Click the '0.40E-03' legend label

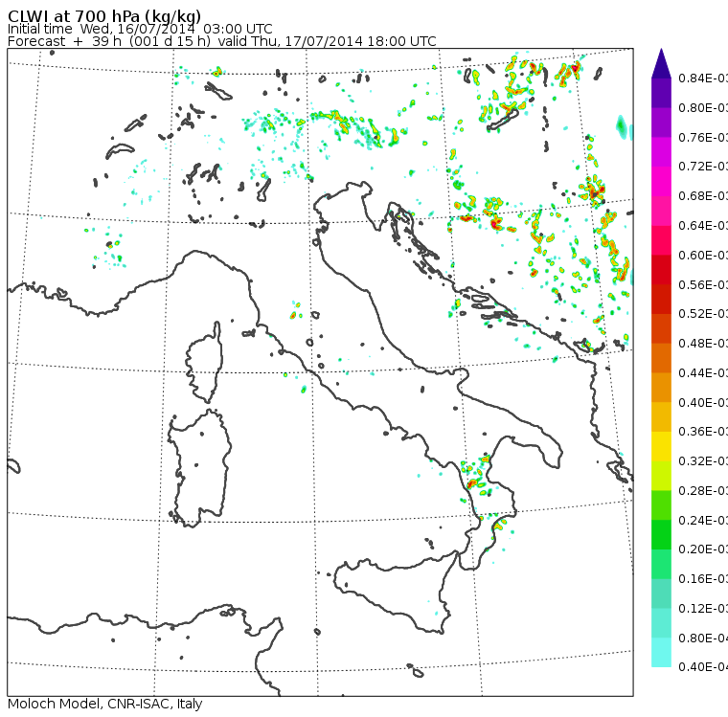(x=703, y=402)
